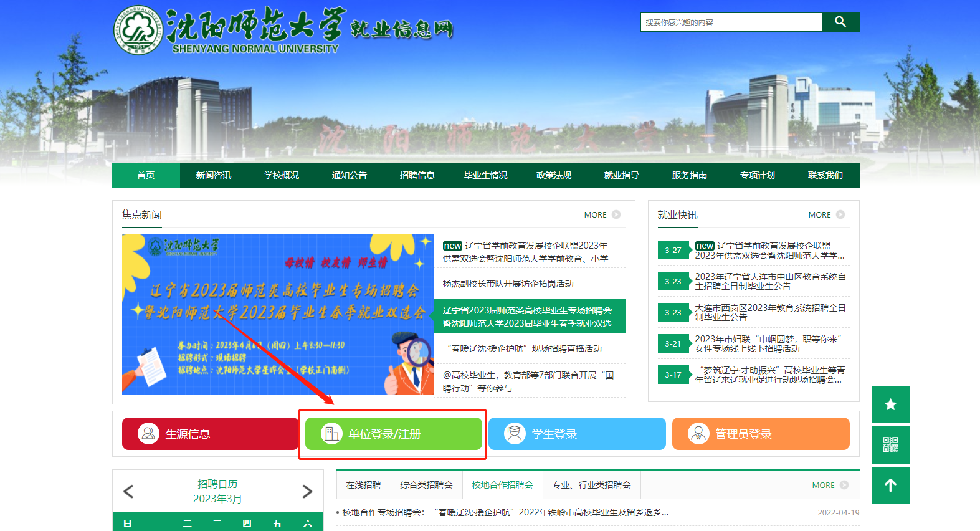
Task: Click MORE in the job fair tabs panel
Action: point(830,485)
